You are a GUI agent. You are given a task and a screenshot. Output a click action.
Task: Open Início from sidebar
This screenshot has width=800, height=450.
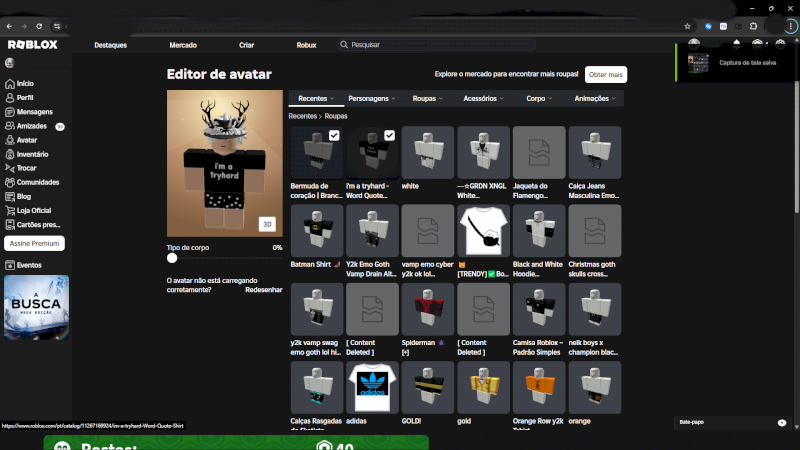click(x=19, y=83)
